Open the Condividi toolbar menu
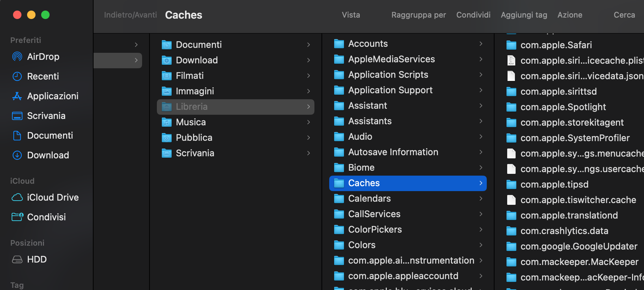Viewport: 644px width, 290px height. (x=473, y=15)
